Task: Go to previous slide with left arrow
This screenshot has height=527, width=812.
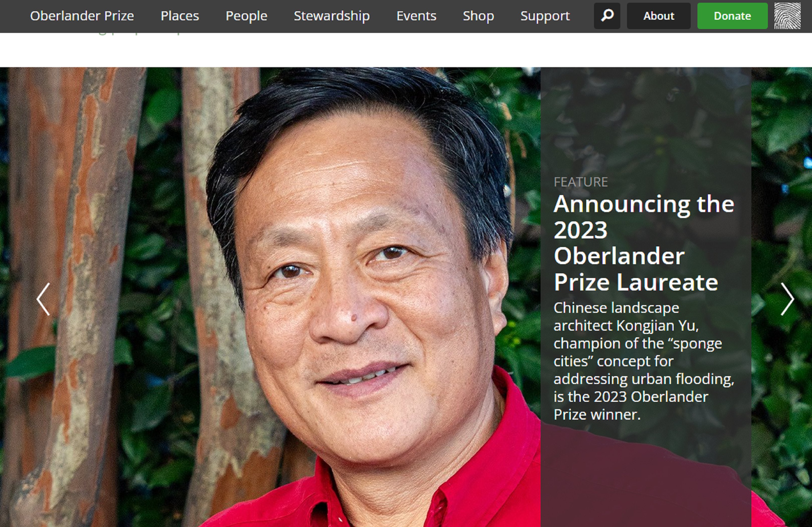Action: pos(43,299)
